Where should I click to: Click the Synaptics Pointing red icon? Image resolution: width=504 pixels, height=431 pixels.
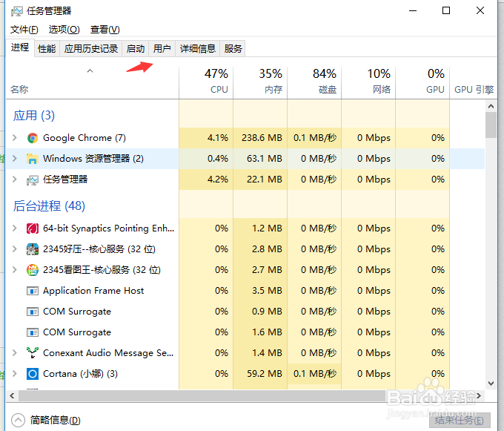pos(33,228)
